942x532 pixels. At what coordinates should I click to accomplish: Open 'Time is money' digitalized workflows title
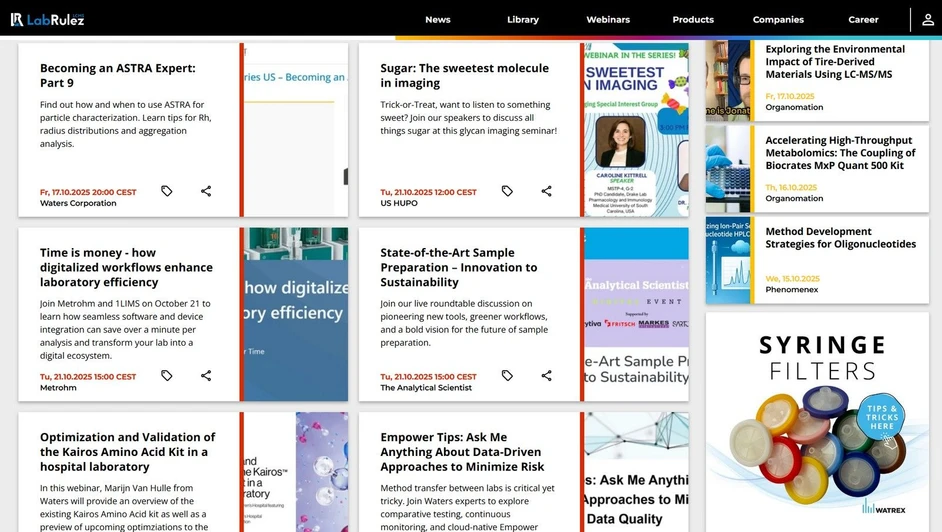[126, 267]
